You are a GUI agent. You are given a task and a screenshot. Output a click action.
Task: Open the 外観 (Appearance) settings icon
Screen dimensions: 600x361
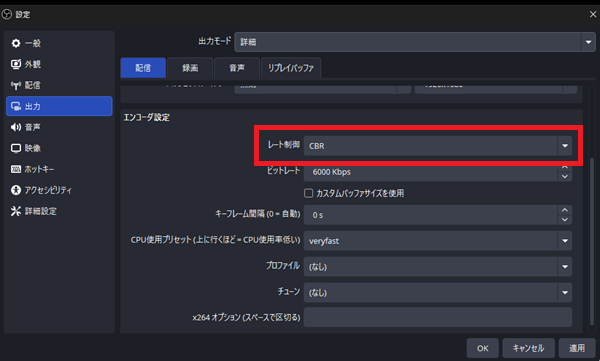(16, 64)
